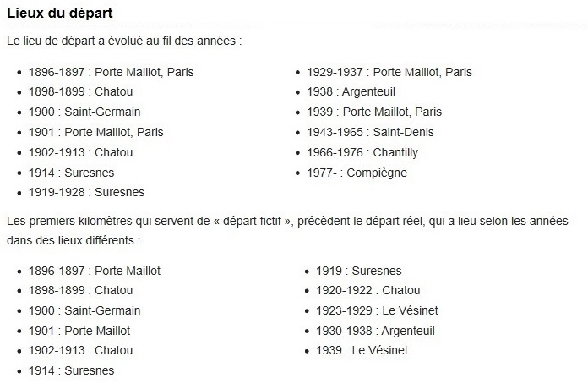Viewport: 588px width, 384px height.
Task: Click the '1923-1929 : Le Vésinet' item
Action: [x=377, y=310]
